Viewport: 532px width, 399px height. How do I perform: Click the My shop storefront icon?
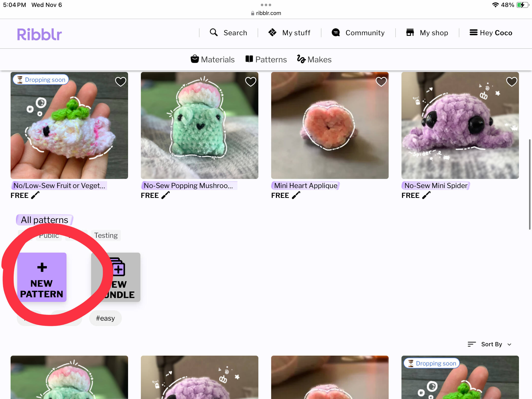pyautogui.click(x=410, y=33)
